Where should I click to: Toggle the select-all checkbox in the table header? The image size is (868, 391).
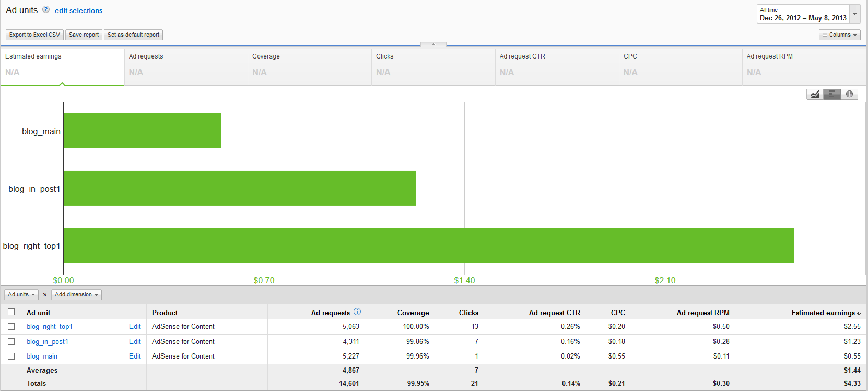coord(11,312)
